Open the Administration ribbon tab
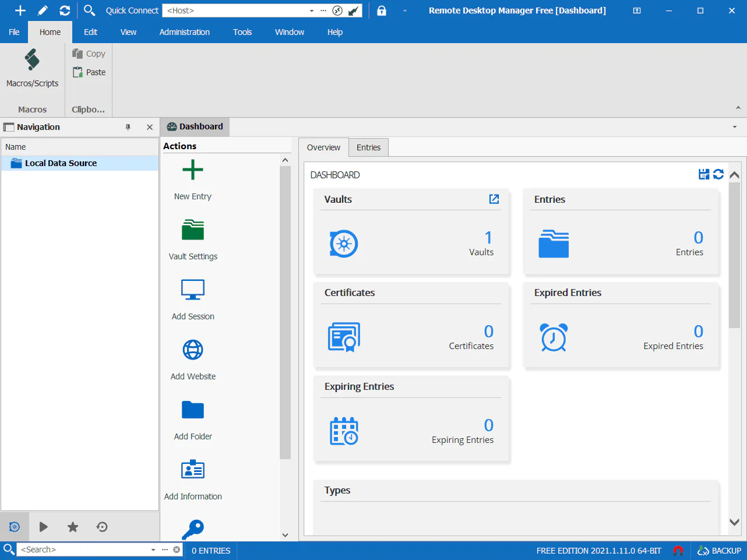Image resolution: width=747 pixels, height=560 pixels. tap(185, 32)
